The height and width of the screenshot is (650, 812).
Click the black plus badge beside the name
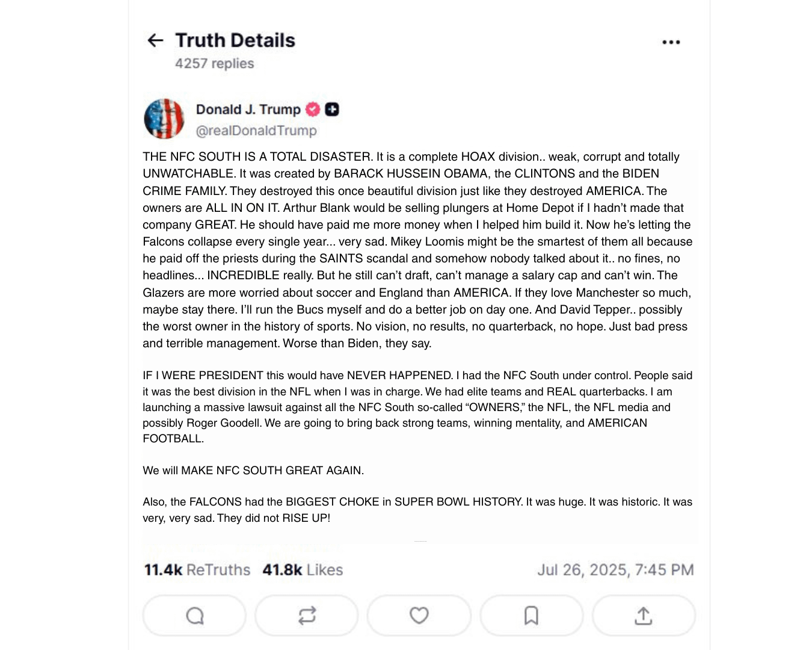332,110
